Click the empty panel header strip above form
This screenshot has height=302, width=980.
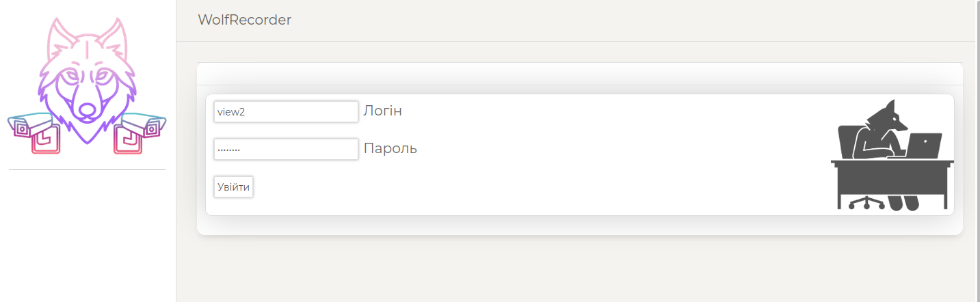[579, 74]
